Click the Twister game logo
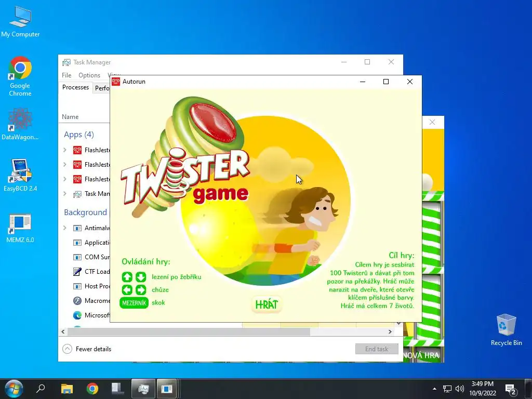This screenshot has width=532, height=399. (x=185, y=156)
